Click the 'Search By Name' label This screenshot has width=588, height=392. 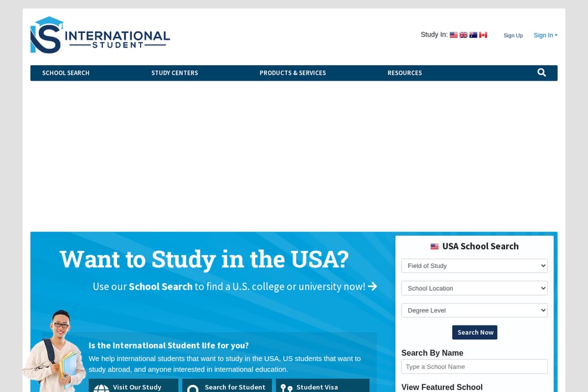432,353
